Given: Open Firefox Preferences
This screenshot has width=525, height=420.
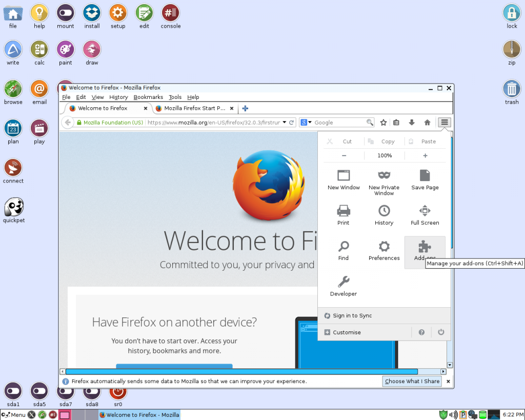Looking at the screenshot, I should point(384,251).
